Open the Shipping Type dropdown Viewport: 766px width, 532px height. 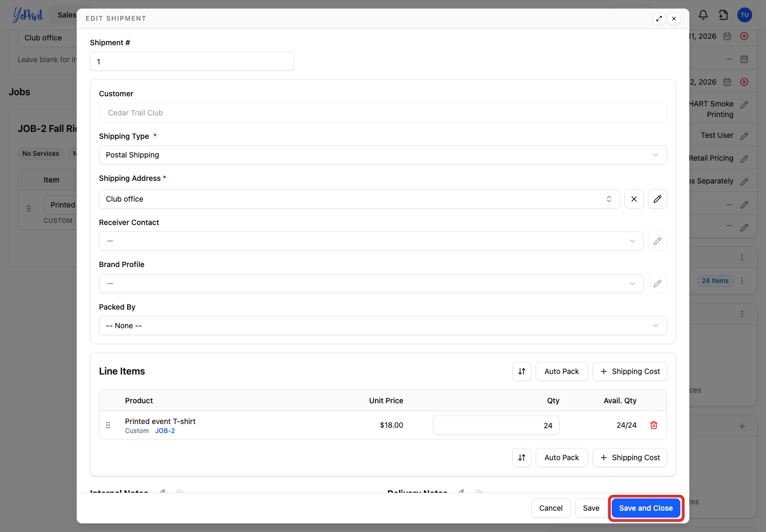coord(383,155)
